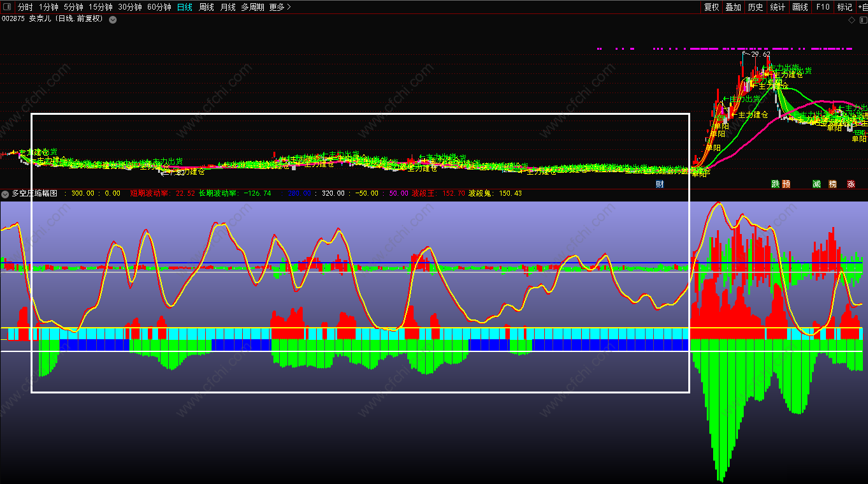Toggle the left sidebar panel icon

[8, 7]
